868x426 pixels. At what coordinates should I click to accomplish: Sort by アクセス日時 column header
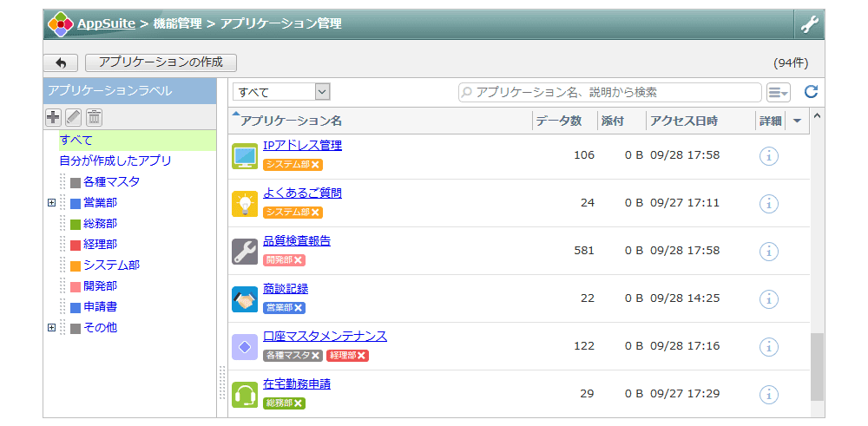click(684, 121)
